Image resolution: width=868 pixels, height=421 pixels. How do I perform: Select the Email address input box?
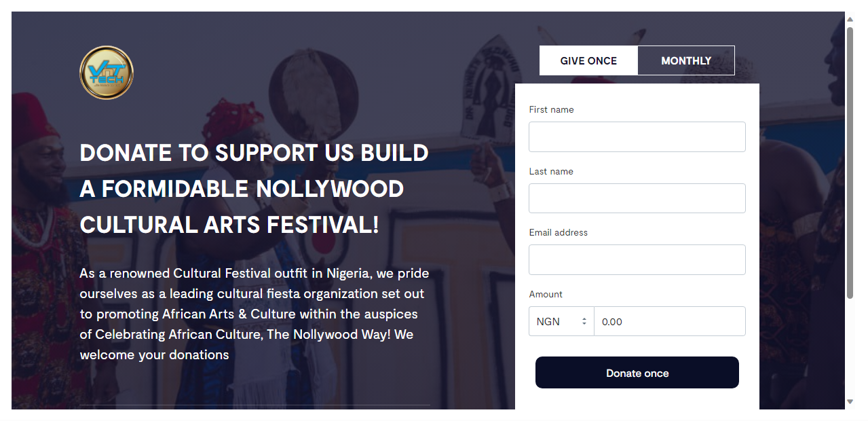tap(637, 259)
